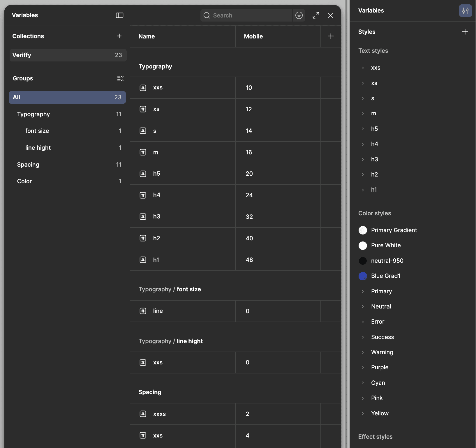
Task: Select the Veriffy collection
Action: (x=68, y=55)
